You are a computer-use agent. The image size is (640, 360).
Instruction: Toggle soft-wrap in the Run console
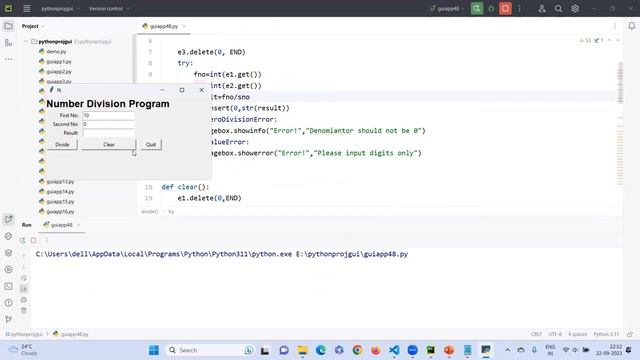24,278
